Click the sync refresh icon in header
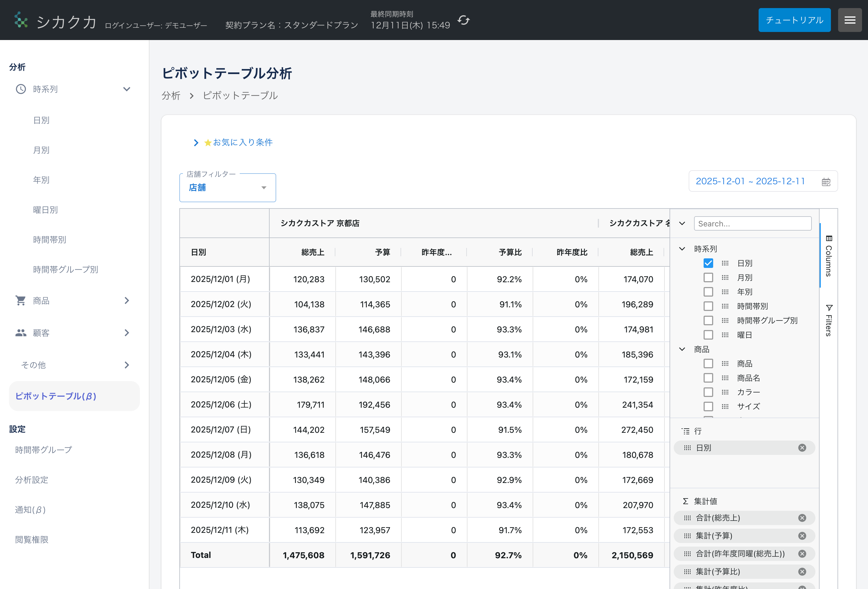 [464, 20]
